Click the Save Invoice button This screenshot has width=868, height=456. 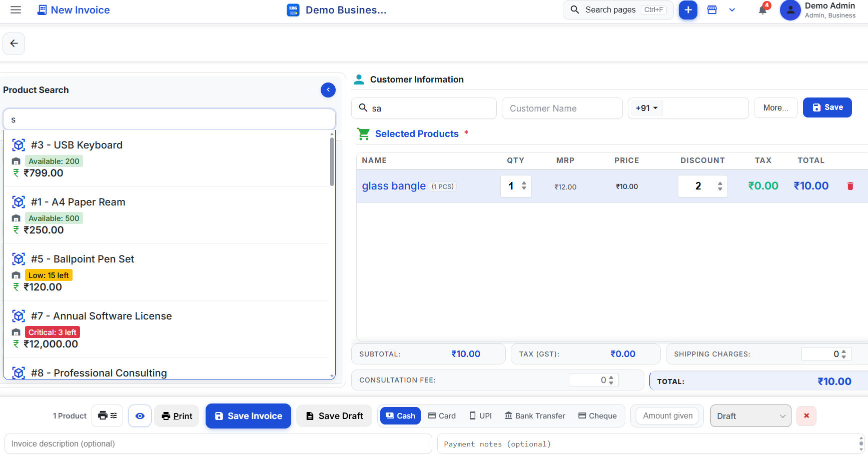pyautogui.click(x=248, y=415)
